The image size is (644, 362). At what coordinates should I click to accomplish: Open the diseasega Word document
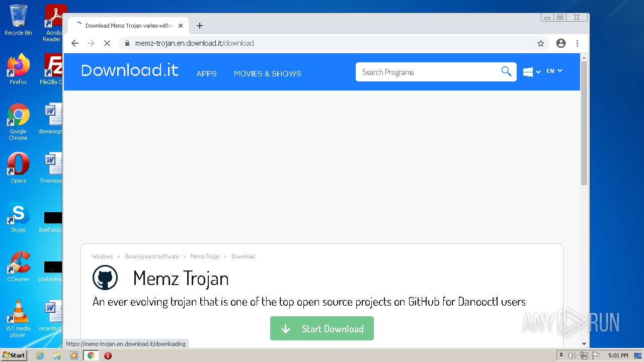click(x=51, y=119)
